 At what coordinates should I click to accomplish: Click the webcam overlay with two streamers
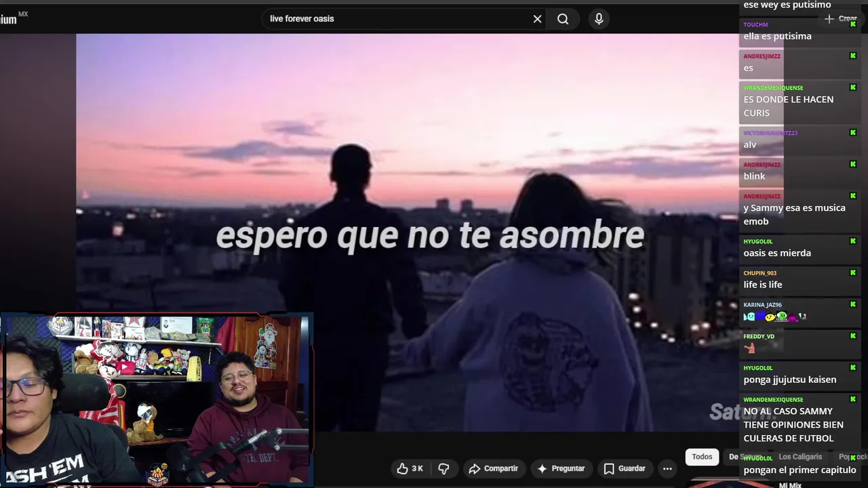click(156, 400)
